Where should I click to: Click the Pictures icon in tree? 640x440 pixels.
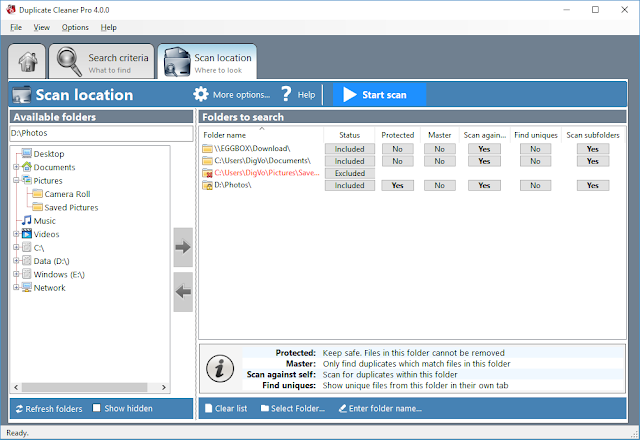(27, 180)
